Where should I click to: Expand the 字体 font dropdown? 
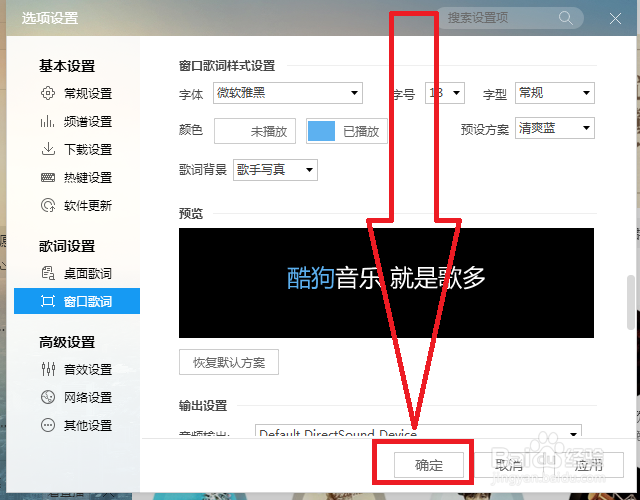click(x=288, y=93)
